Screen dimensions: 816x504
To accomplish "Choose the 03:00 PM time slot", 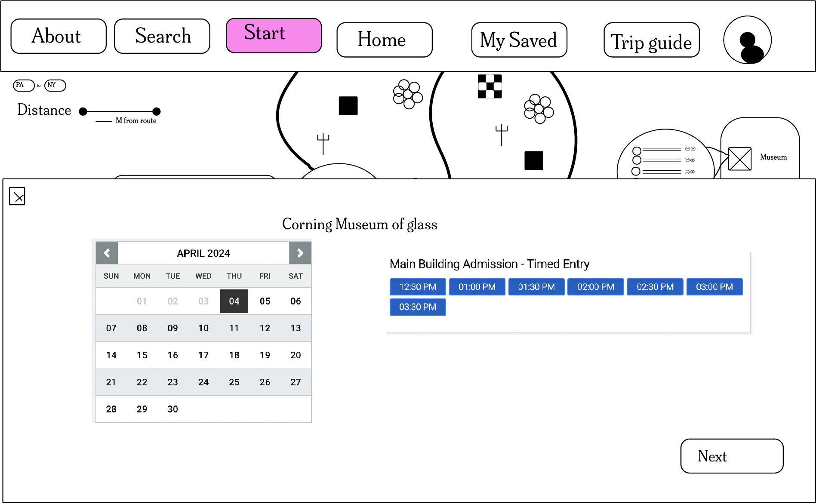I will [x=714, y=287].
